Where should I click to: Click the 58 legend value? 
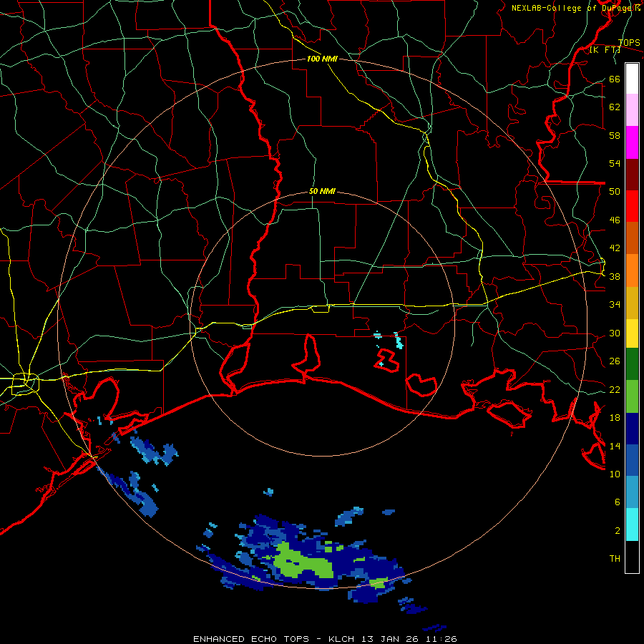click(615, 135)
